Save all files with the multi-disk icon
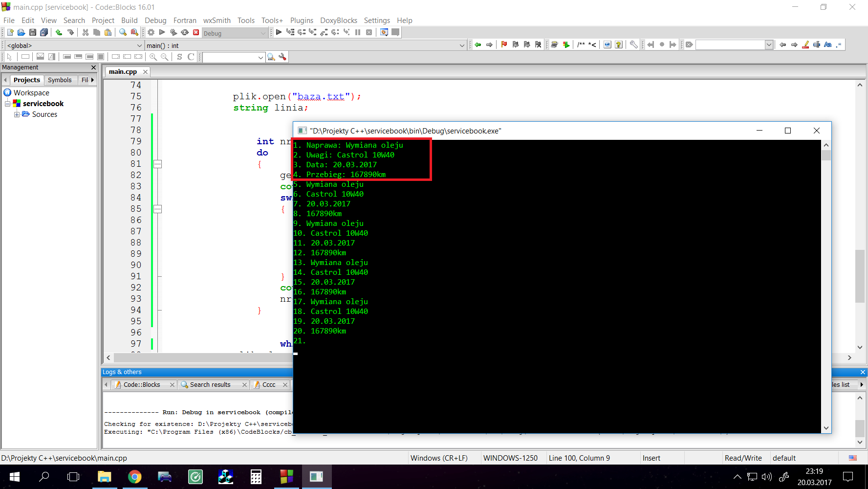868x489 pixels. [x=44, y=32]
